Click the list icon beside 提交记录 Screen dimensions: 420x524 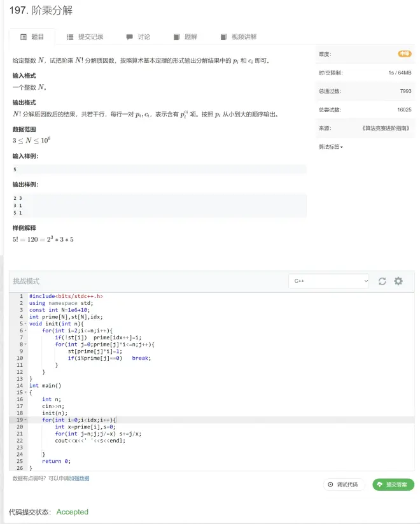click(70, 37)
